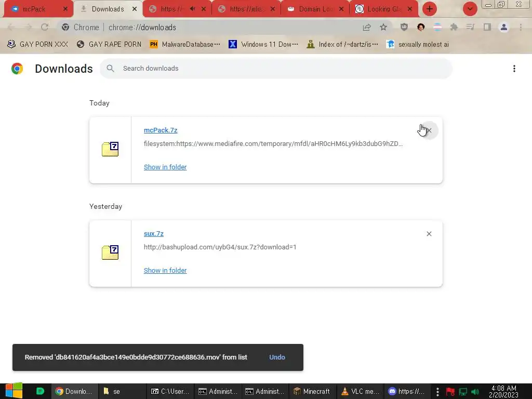Screen dimensions: 532x399
Task: Close the Looking Gl... tab
Action: pos(410,9)
